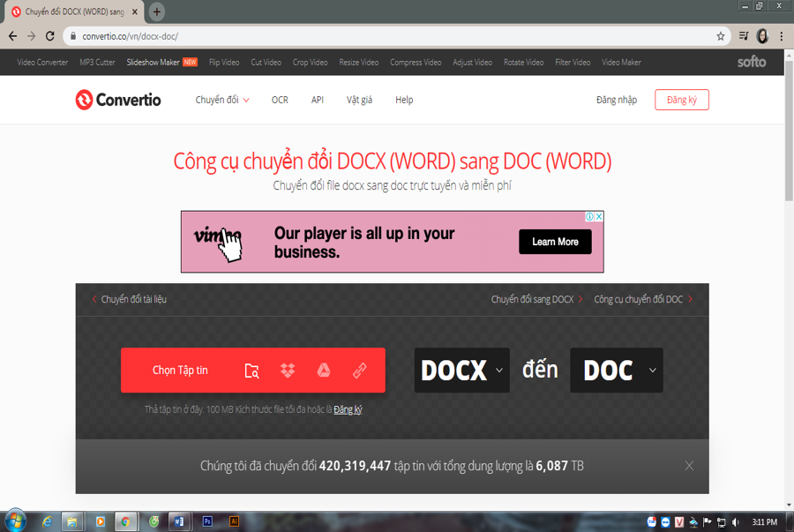Open the Chrome profile avatar
Screen dimensions: 794x532
pyautogui.click(x=762, y=36)
